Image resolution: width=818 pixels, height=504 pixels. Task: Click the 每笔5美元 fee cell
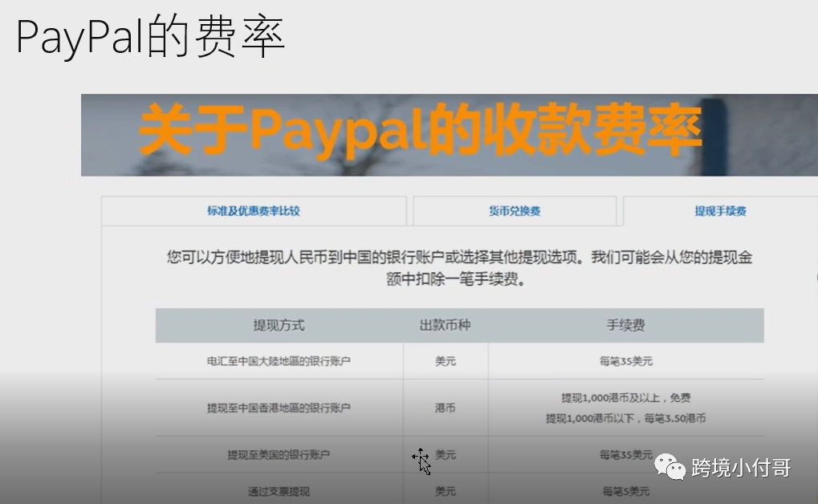pos(625,490)
